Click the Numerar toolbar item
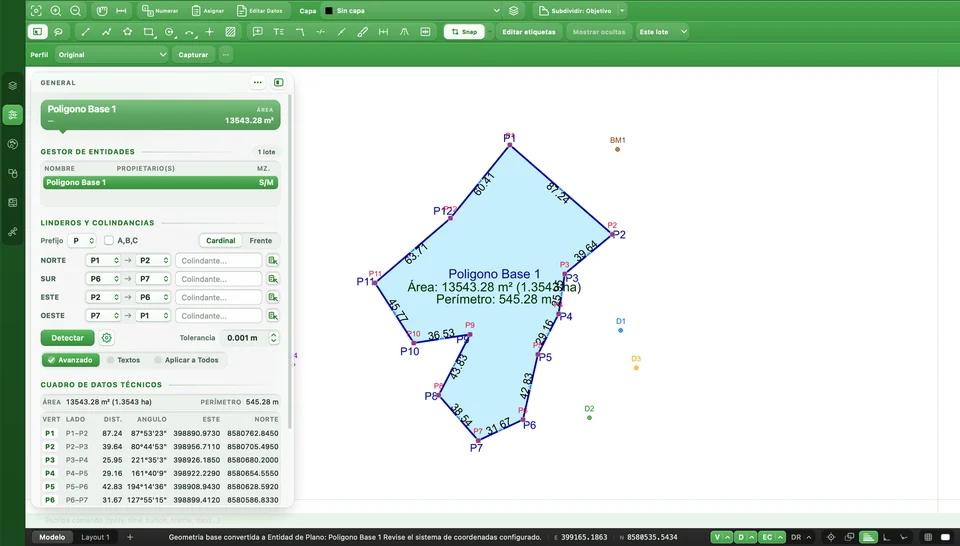This screenshot has height=546, width=960. point(160,10)
